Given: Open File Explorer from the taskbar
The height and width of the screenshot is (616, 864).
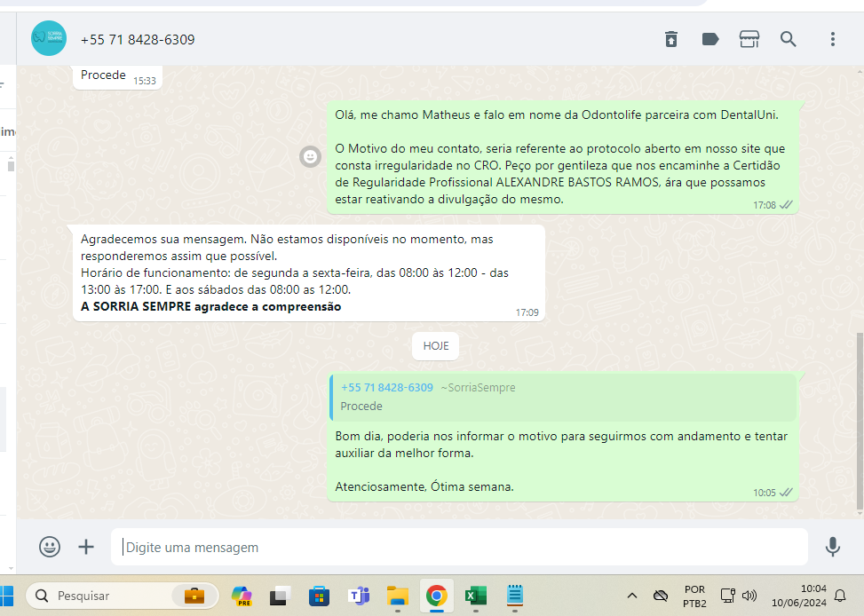Looking at the screenshot, I should tap(397, 596).
